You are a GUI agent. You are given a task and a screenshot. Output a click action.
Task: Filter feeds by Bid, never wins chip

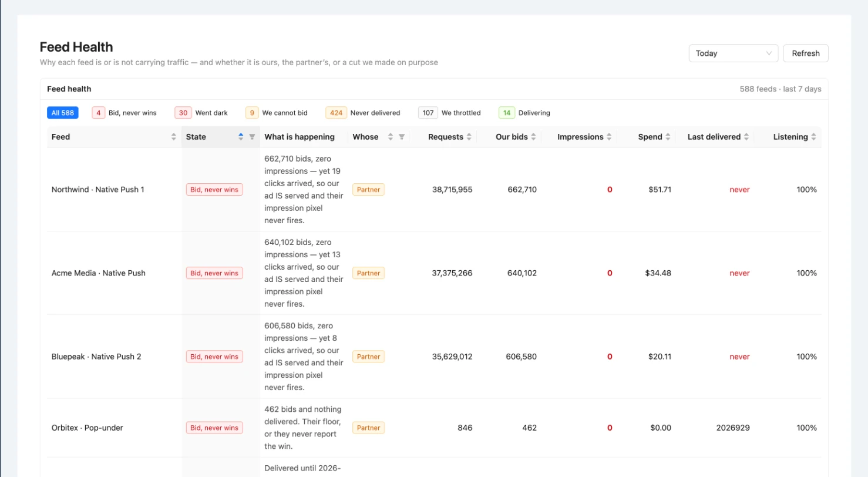pos(125,113)
